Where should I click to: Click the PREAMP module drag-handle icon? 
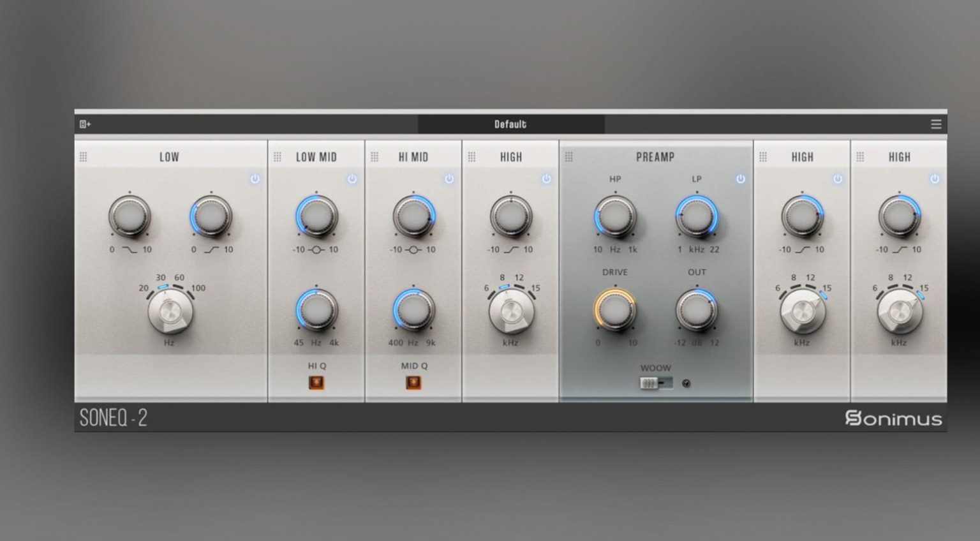point(571,156)
